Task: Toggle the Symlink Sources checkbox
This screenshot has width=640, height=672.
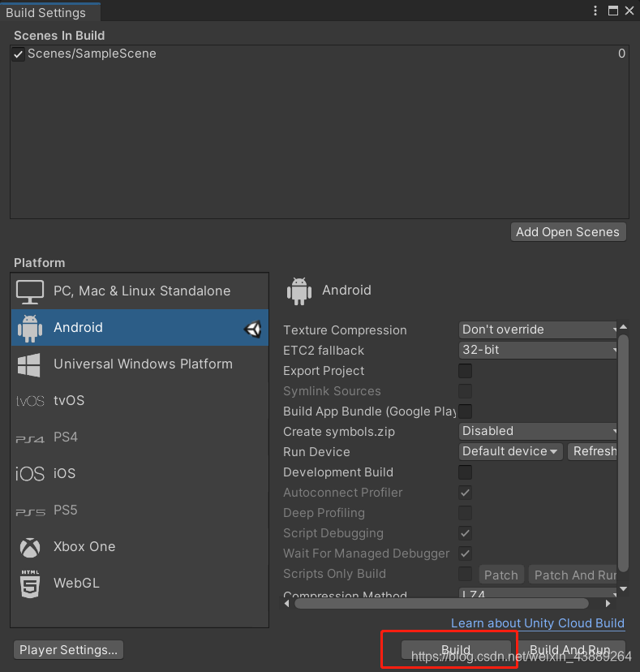Action: pos(466,391)
